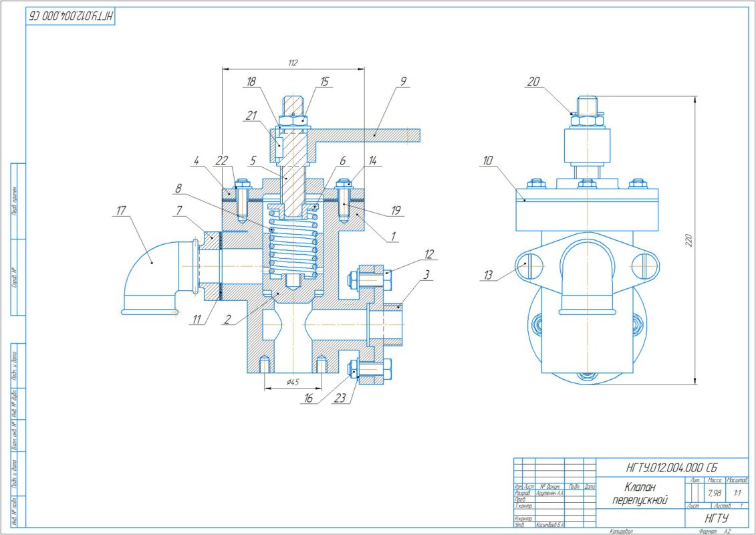Click the mass value 7,98 cell
This screenshot has height=535, width=756.
click(x=714, y=493)
